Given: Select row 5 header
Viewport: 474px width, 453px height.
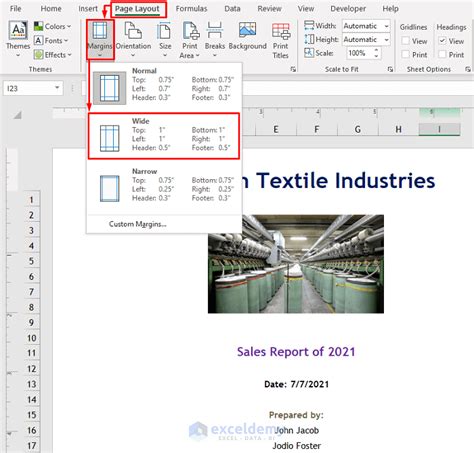Looking at the screenshot, I should tap(32, 261).
